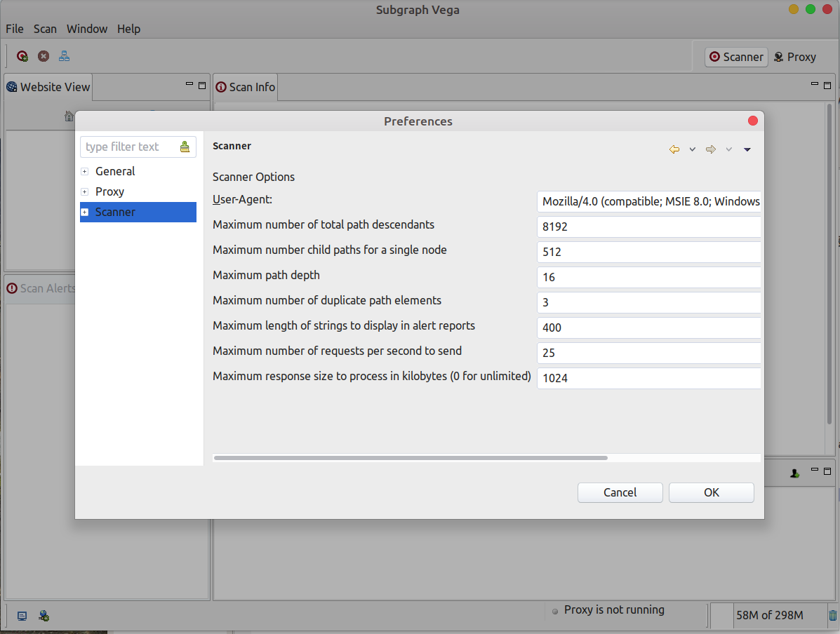Edit alert report string length field
840x634 pixels.
point(648,328)
